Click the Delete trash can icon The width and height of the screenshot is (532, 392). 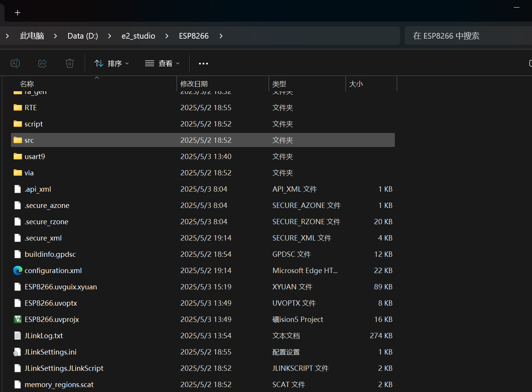70,63
